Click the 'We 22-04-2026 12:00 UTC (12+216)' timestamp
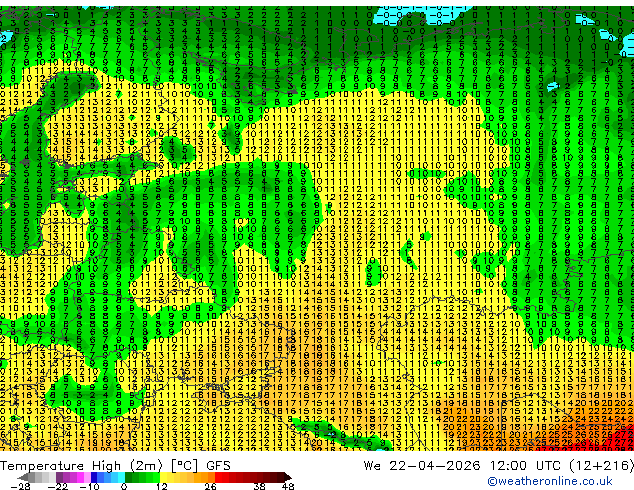This screenshot has width=634, height=490. [x=498, y=466]
